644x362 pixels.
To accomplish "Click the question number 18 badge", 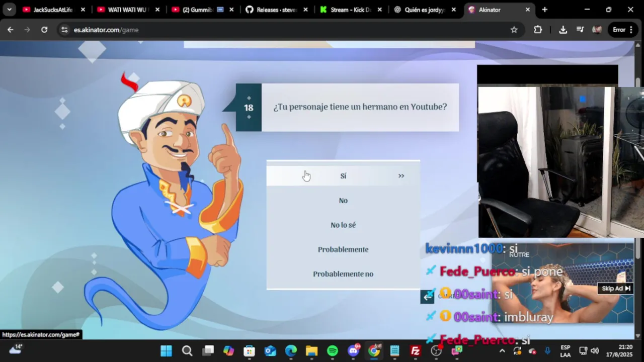I will point(249,108).
